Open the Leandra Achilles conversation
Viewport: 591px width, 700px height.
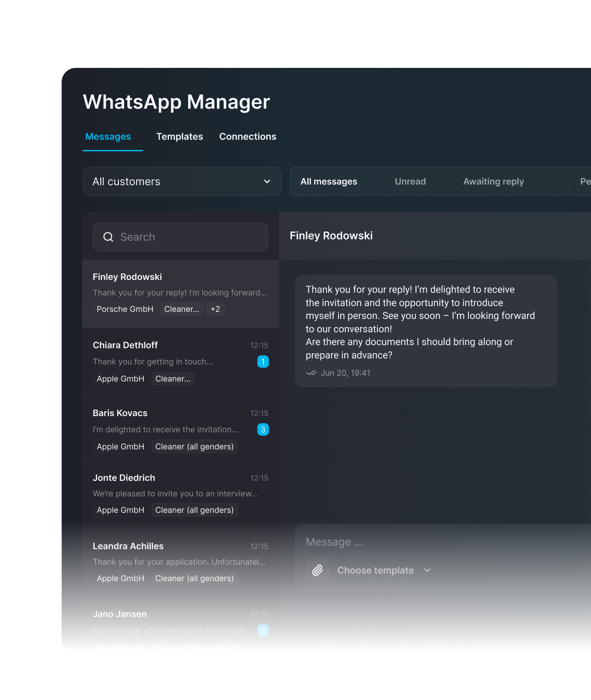[x=181, y=562]
